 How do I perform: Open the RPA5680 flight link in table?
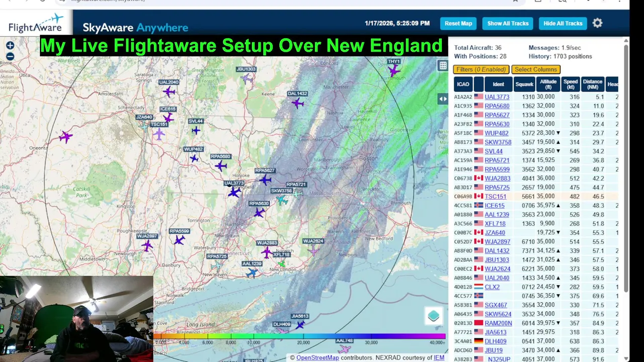[497, 106]
